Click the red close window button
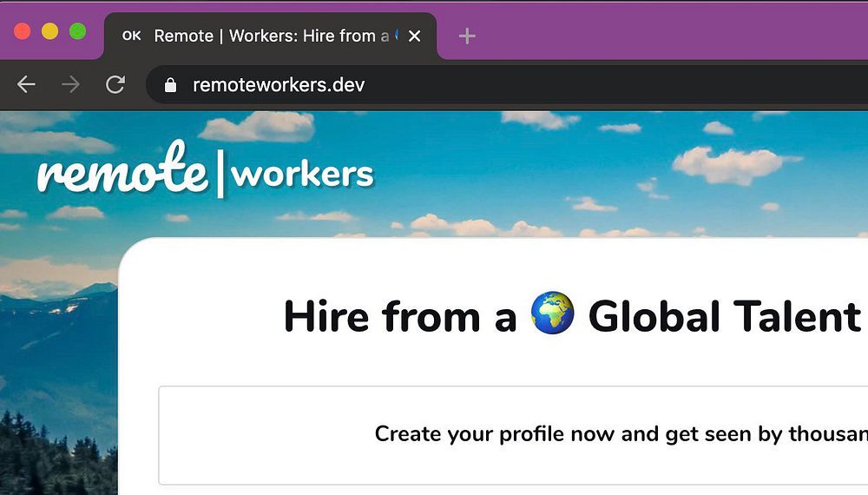 [x=23, y=31]
